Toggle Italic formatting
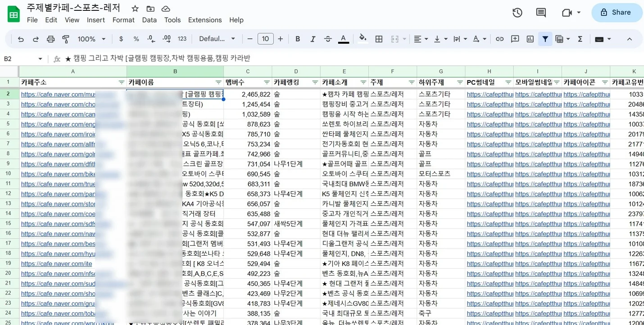Image resolution: width=644 pixels, height=325 pixels. tap(313, 39)
